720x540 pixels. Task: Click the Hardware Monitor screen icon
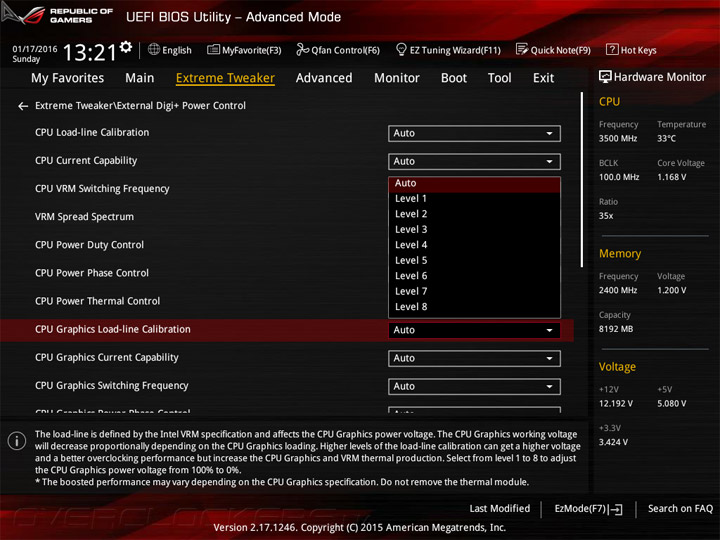click(x=605, y=77)
